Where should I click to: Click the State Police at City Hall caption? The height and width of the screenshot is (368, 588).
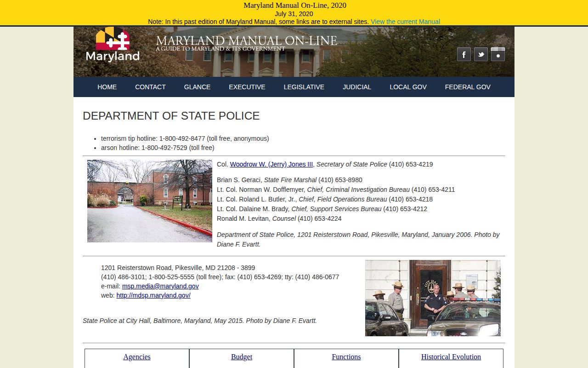coord(200,321)
